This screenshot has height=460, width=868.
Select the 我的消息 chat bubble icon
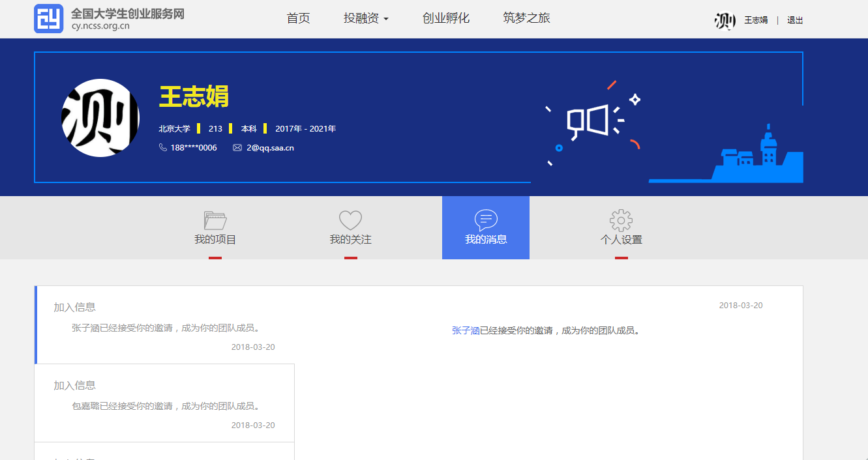coord(486,220)
